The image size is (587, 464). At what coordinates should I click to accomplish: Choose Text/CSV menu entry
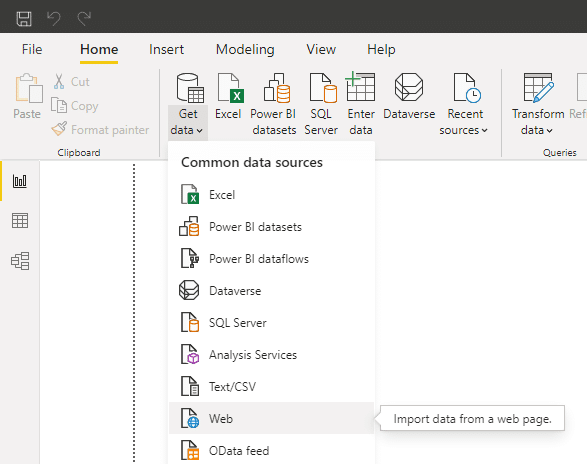(271, 386)
